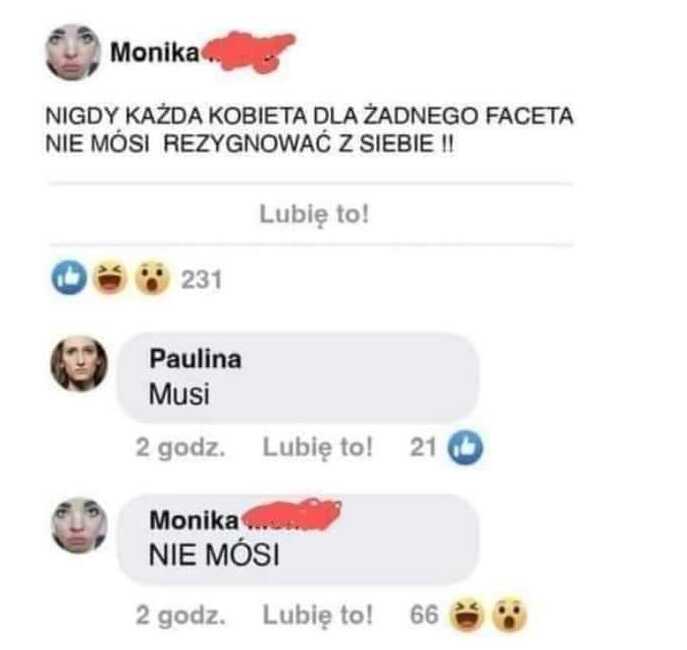Open the '2 godz.' timestamp on Paulina's comment

[180, 448]
